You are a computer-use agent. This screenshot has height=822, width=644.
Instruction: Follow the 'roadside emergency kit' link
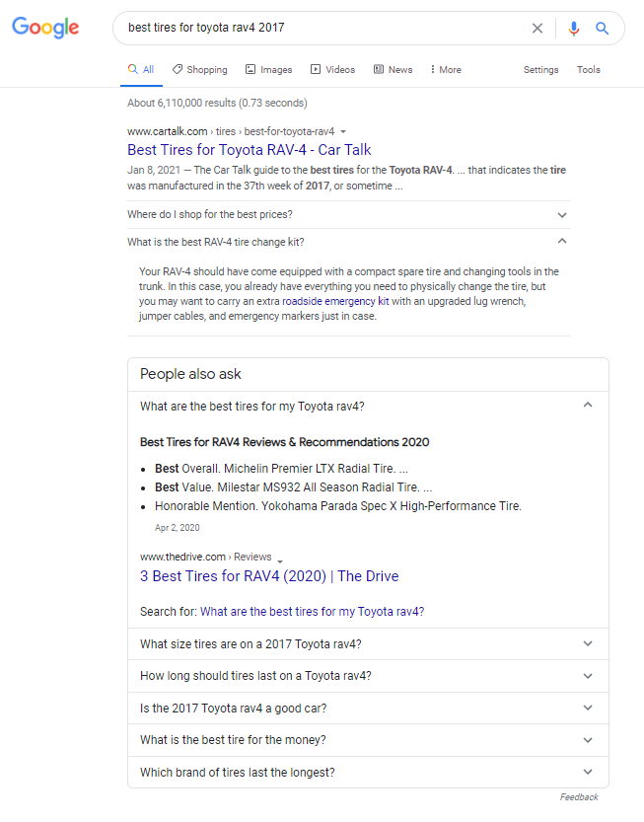tap(335, 301)
